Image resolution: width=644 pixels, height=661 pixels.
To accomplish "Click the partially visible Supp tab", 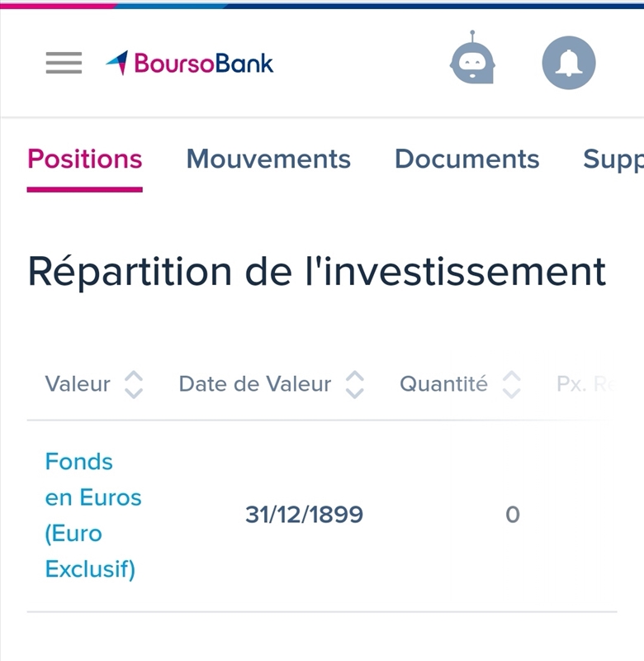I will [615, 159].
